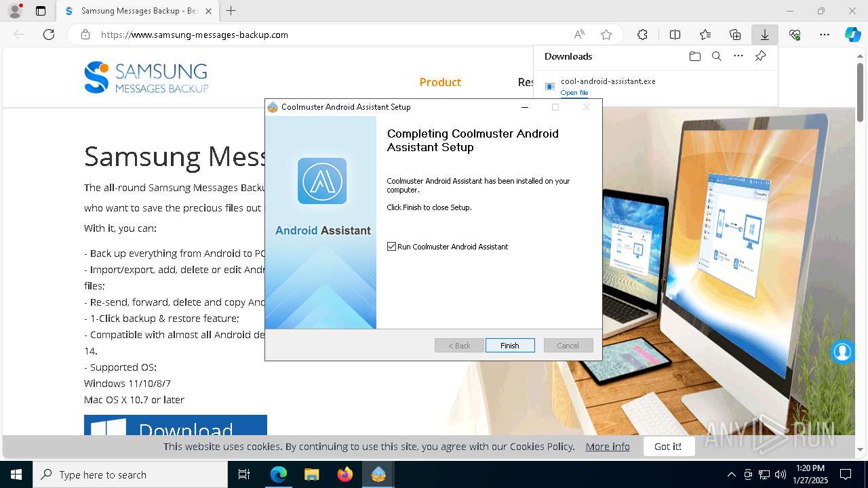Open the Product menu on website

440,82
